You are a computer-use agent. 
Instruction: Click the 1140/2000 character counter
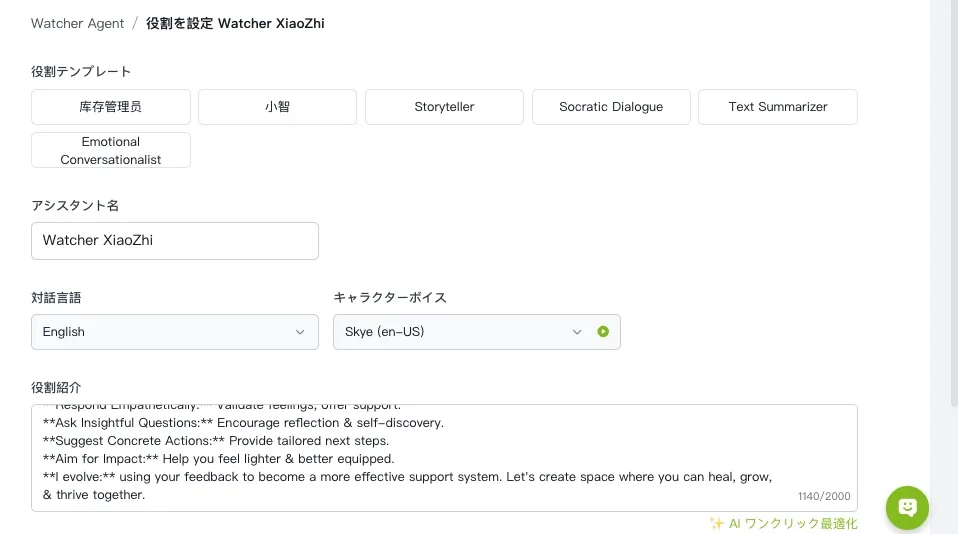click(x=824, y=496)
